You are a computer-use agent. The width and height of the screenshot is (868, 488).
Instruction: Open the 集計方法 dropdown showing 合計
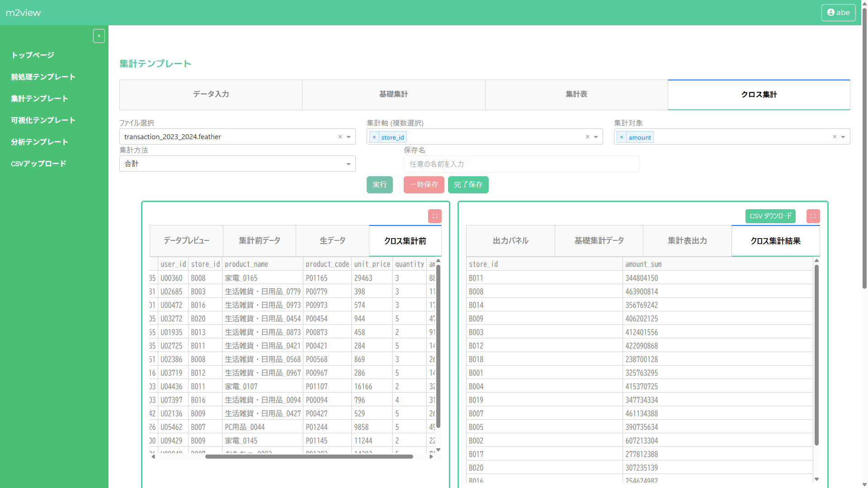tap(348, 164)
